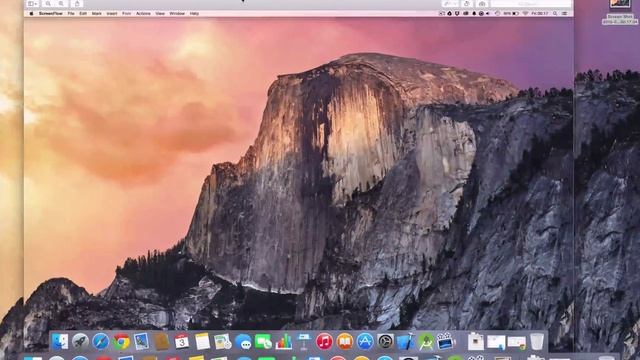Screen dimensions: 640x360
Task: Click the volume speaker menu bar icon
Action: pos(488,13)
